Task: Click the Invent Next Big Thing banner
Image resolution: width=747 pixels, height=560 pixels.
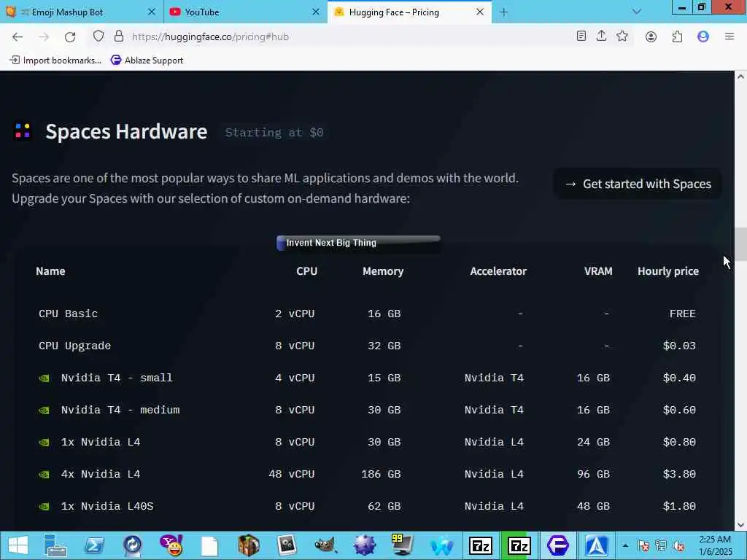Action: click(358, 243)
